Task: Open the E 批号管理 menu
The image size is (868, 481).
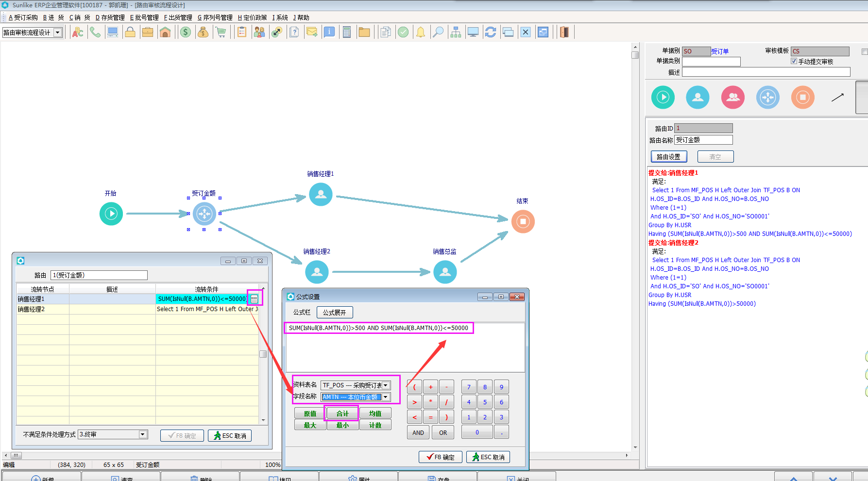Action: pyautogui.click(x=144, y=17)
